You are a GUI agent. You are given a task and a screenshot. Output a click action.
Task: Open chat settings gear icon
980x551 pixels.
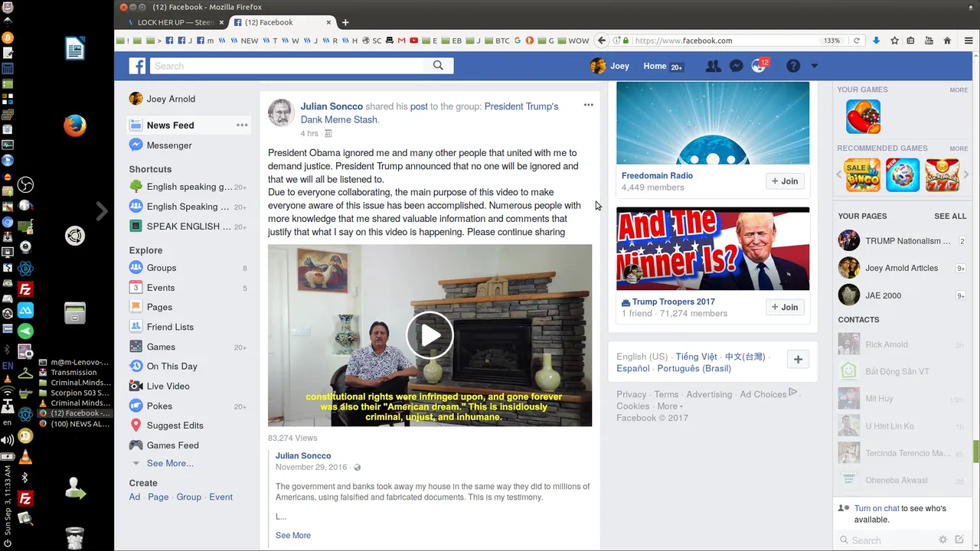(942, 540)
